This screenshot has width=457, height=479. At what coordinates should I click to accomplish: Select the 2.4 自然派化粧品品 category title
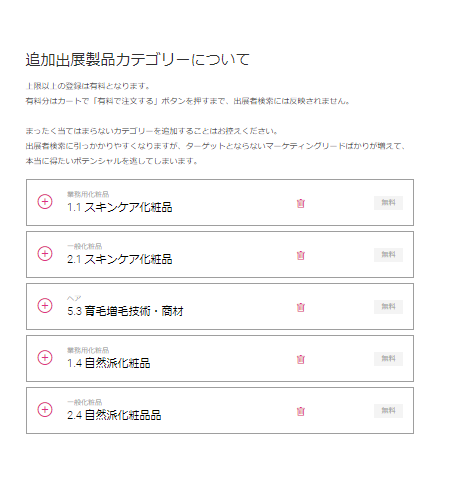[114, 415]
